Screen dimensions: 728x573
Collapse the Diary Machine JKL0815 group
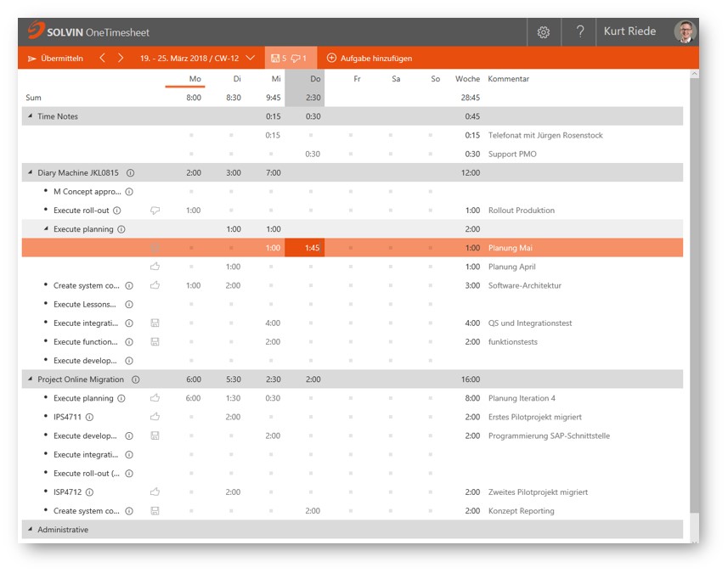(31, 172)
